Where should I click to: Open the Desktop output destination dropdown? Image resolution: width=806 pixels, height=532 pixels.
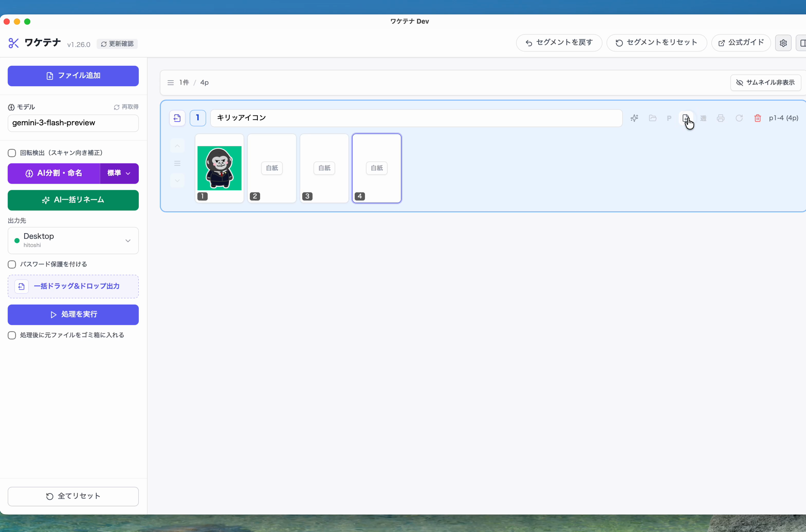(x=73, y=240)
